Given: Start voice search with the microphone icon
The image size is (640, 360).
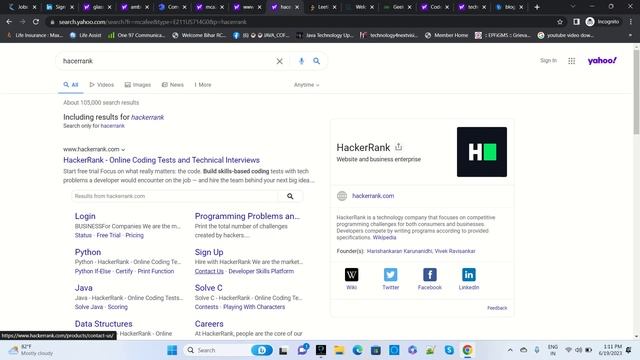Looking at the screenshot, I should pos(301,61).
